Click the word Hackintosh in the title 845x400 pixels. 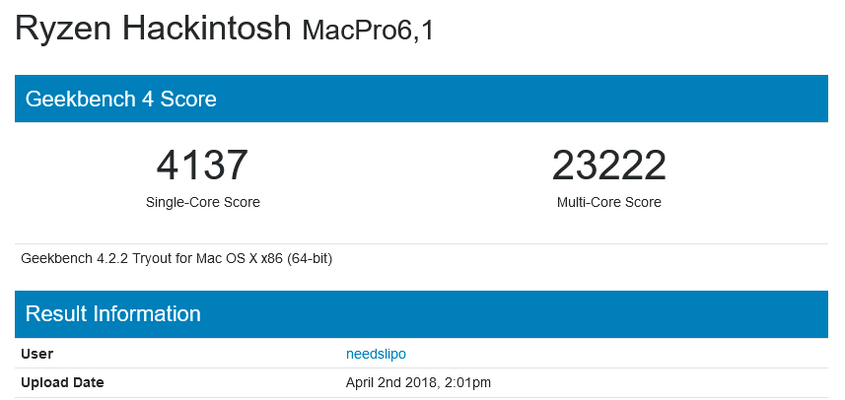(206, 28)
